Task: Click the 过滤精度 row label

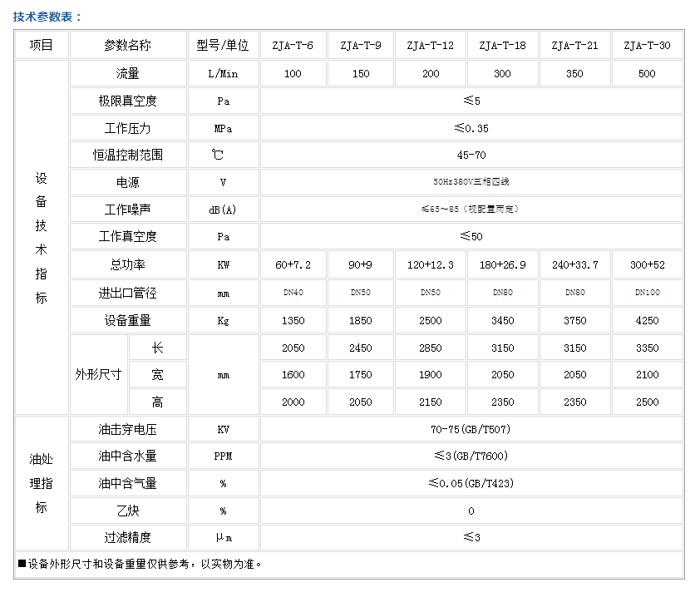Action: coord(128,538)
